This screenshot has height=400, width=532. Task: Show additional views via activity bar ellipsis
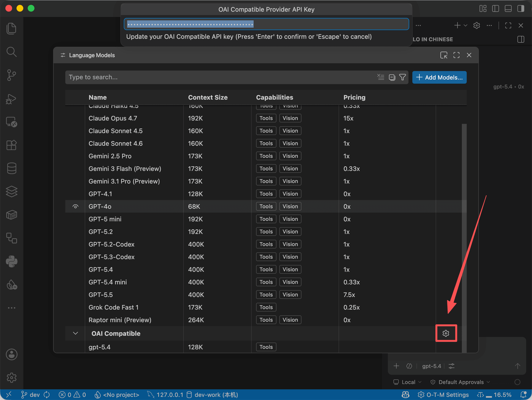pos(11,308)
